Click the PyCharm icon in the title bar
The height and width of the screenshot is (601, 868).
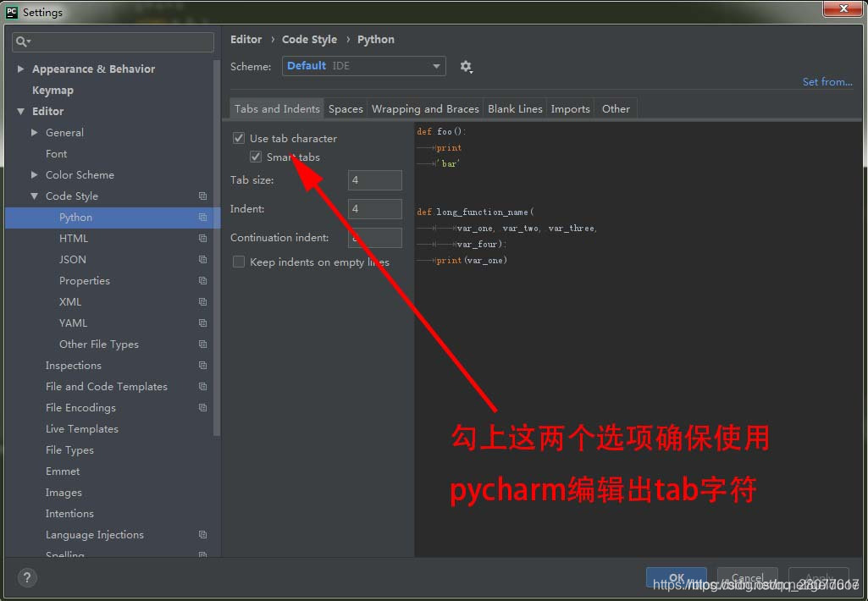pos(11,12)
